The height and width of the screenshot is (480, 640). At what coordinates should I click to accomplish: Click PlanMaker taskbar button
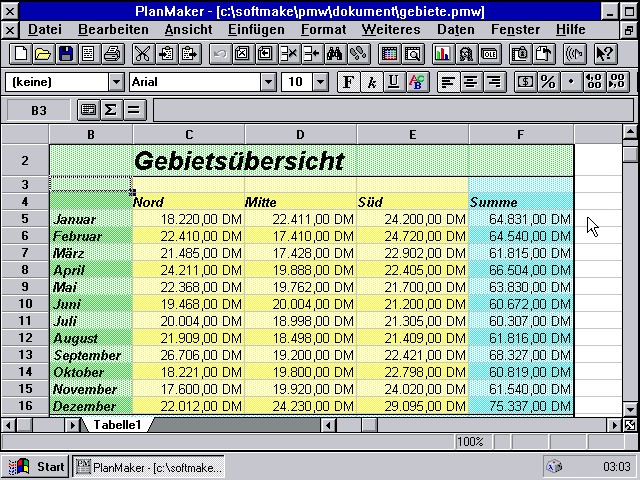click(x=149, y=467)
